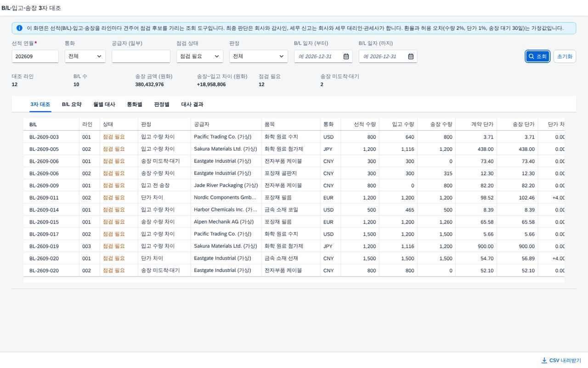Click the info icon in the notice banner
588x368 pixels.
coord(19,28)
